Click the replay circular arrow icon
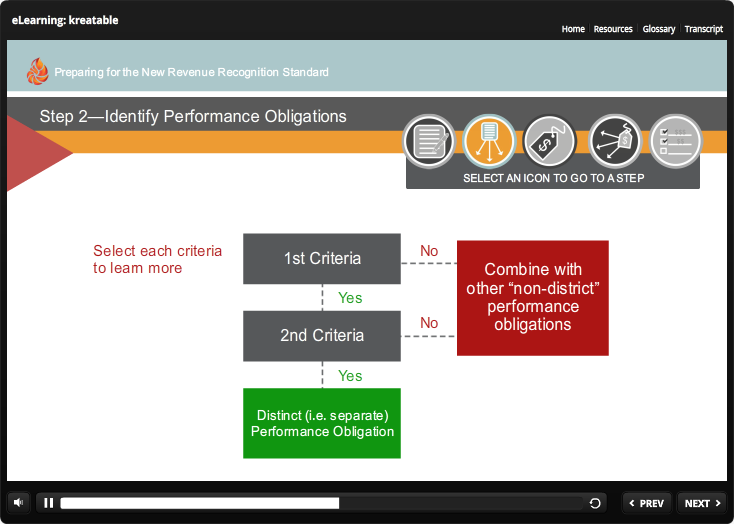 (596, 503)
